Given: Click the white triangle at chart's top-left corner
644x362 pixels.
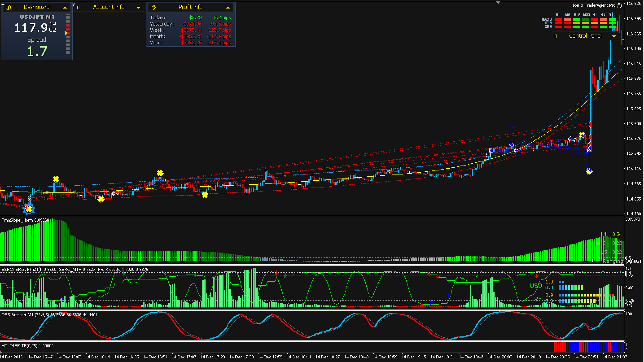Looking at the screenshot, I should [x=3, y=4].
